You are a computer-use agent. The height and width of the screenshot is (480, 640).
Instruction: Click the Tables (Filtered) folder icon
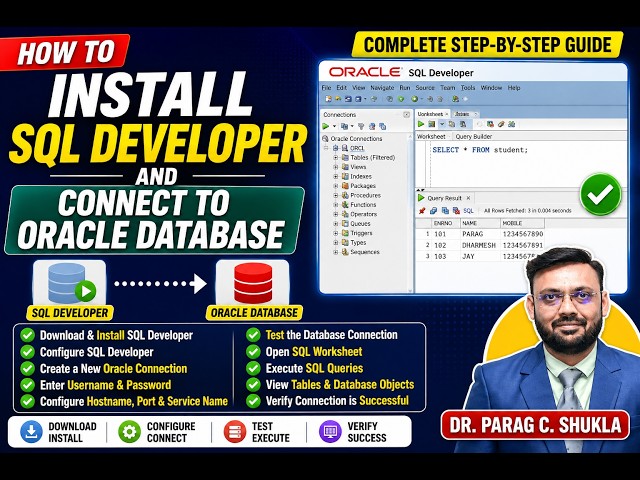coord(345,158)
